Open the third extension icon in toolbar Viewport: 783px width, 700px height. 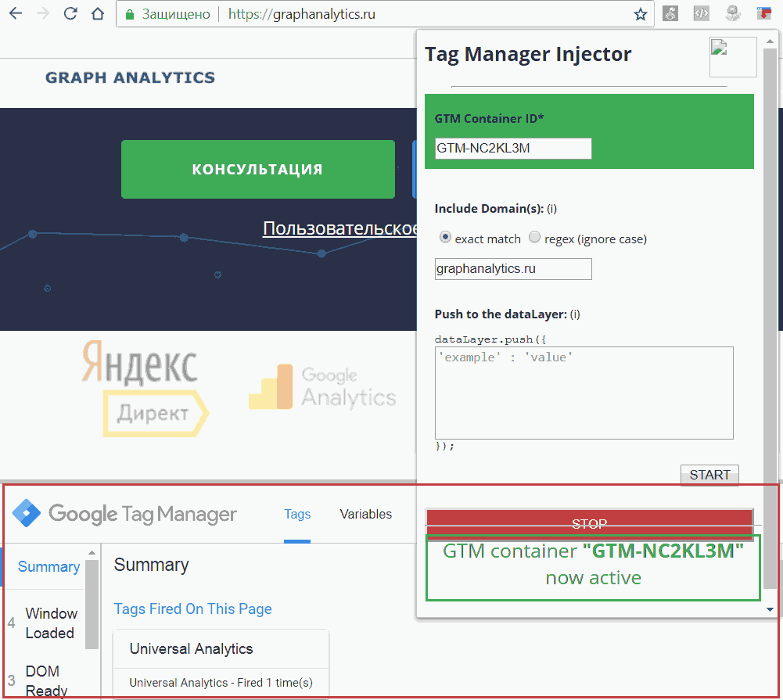click(733, 13)
